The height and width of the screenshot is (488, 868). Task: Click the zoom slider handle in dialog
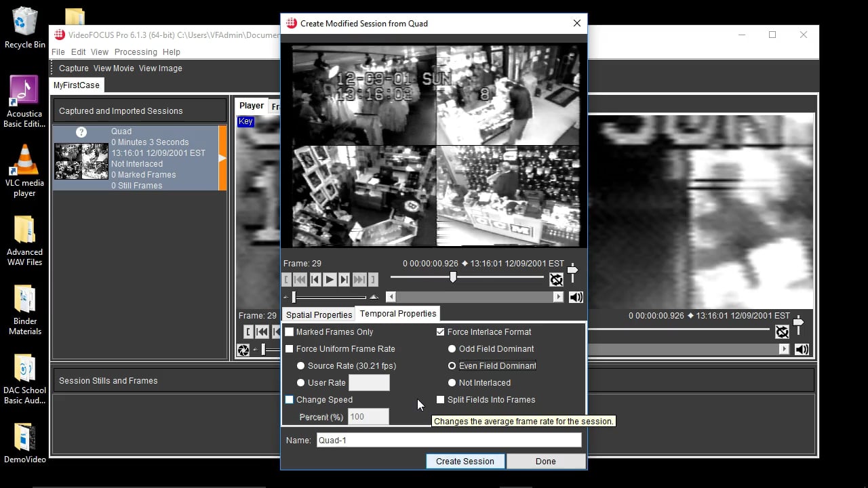point(294,297)
